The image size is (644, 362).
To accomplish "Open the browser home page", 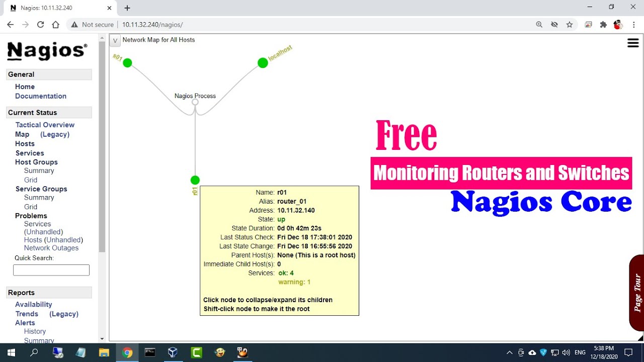I will click(56, 25).
